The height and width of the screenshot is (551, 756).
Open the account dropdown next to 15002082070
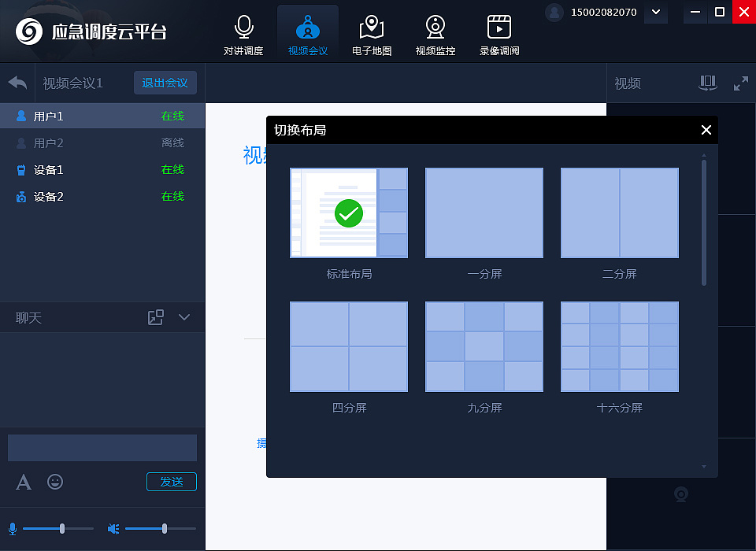pos(656,12)
